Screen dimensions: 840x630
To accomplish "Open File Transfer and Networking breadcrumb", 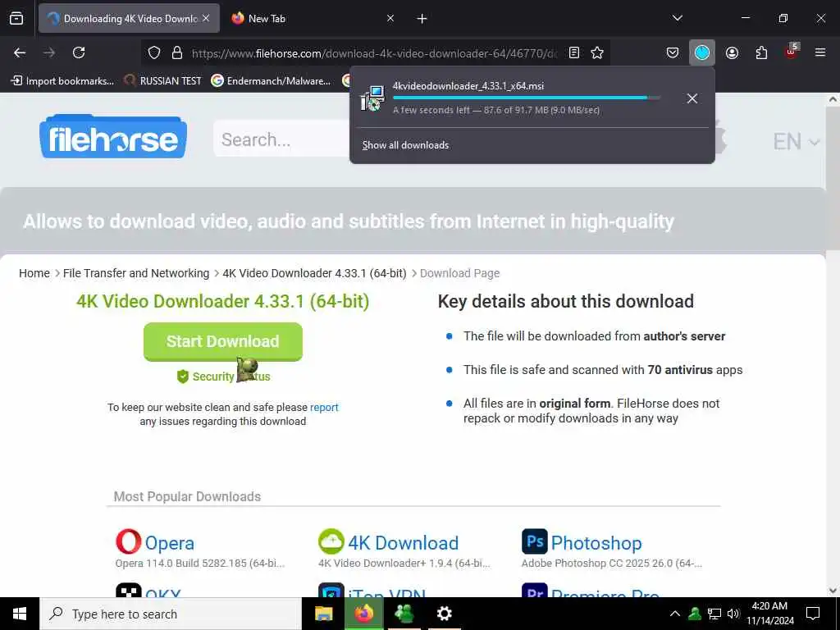I will pos(136,273).
